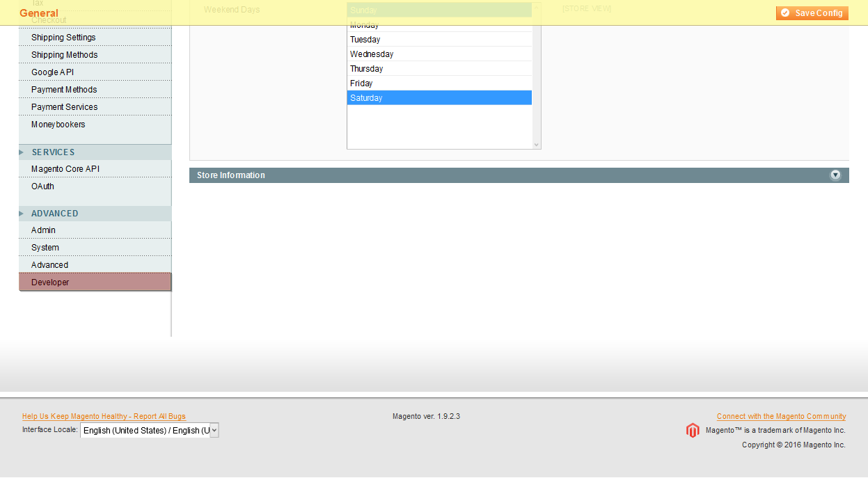The height and width of the screenshot is (478, 868).
Task: Click the ADVANCED group heading in capitals
Action: point(95,214)
